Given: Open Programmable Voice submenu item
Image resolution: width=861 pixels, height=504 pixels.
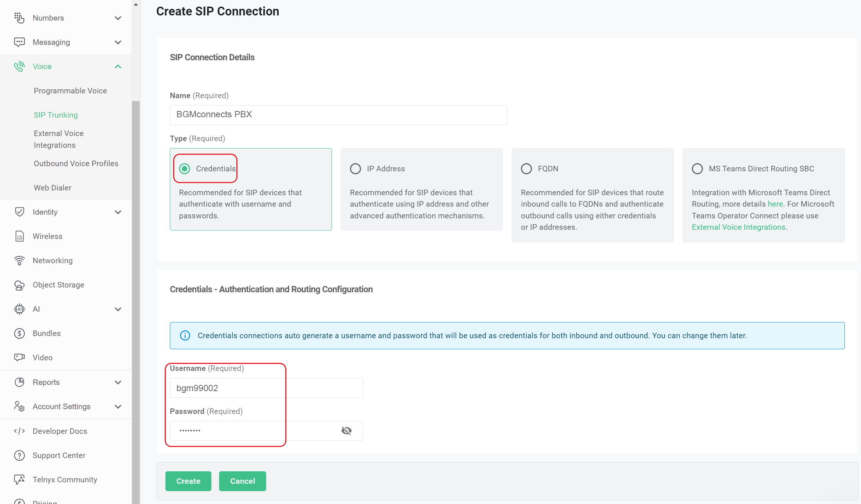Looking at the screenshot, I should [x=70, y=91].
